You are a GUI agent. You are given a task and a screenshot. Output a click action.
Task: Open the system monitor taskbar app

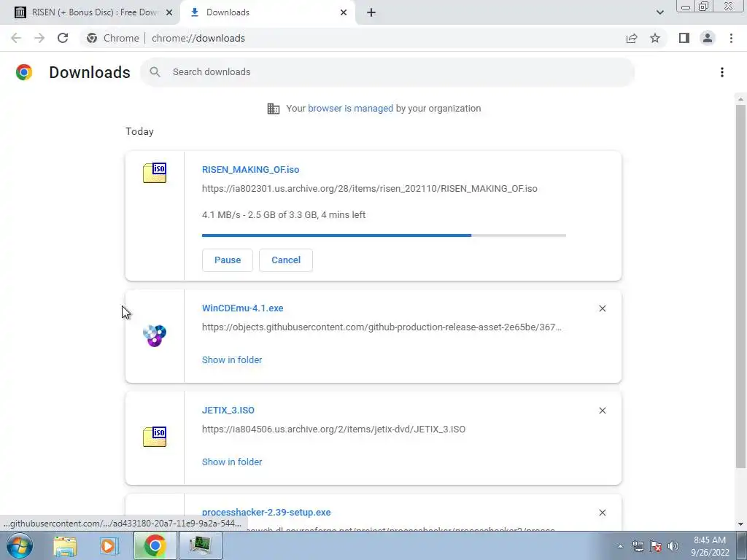(200, 545)
